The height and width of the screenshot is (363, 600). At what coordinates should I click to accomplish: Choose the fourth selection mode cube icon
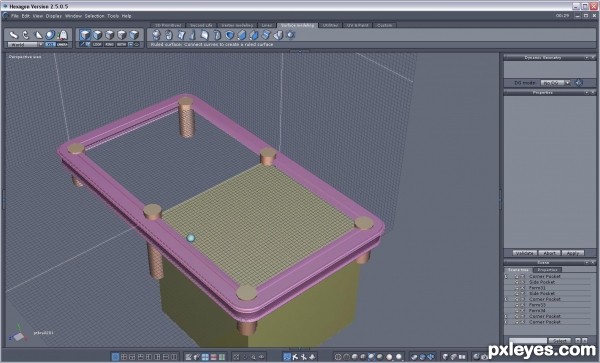(122, 35)
